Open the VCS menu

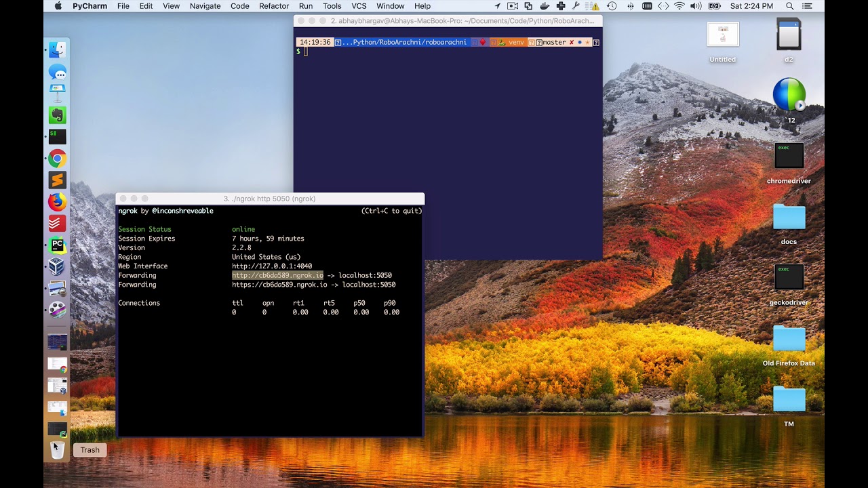359,6
